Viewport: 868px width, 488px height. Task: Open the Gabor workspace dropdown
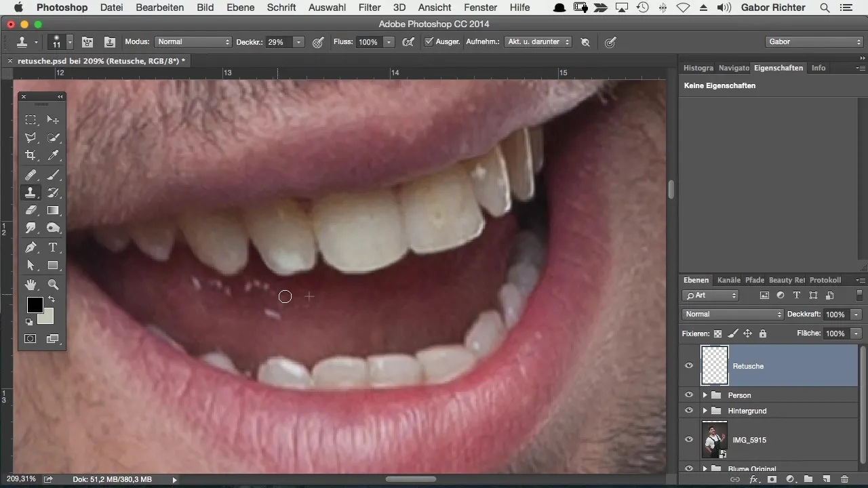pos(813,42)
